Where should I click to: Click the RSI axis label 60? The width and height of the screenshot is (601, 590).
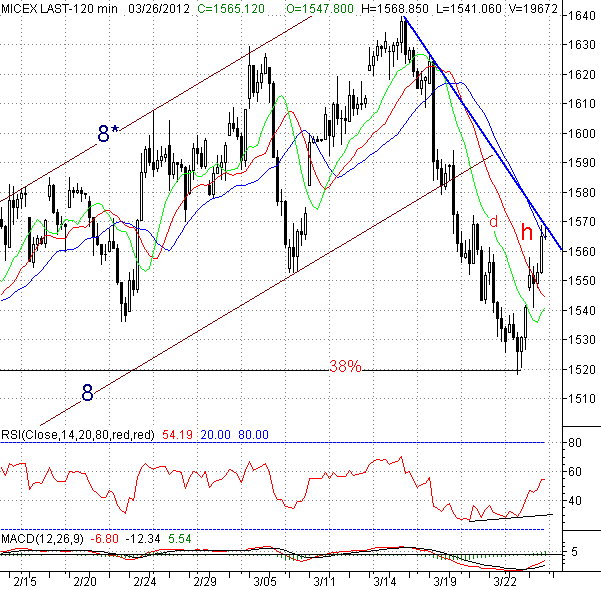[x=575, y=472]
